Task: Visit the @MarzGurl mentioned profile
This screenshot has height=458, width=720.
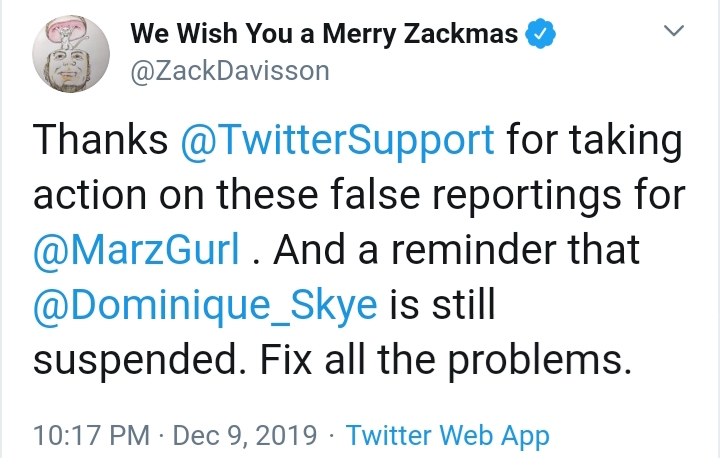Action: click(136, 249)
